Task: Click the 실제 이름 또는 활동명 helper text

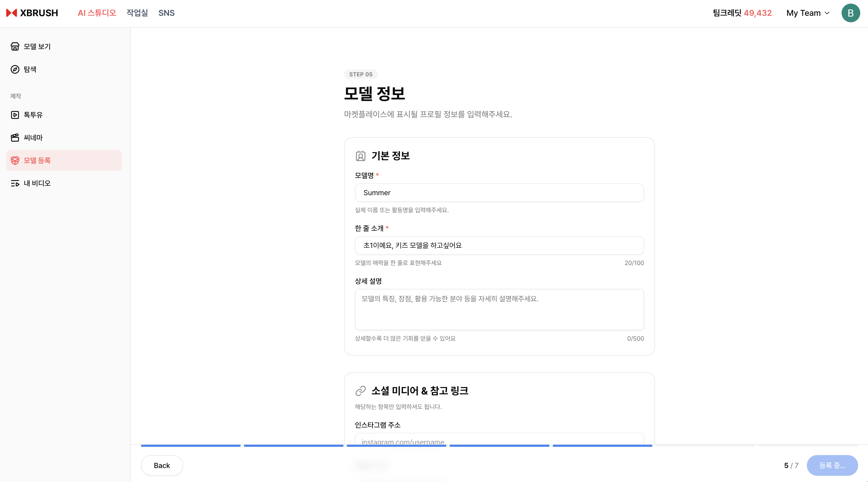Action: (402, 210)
